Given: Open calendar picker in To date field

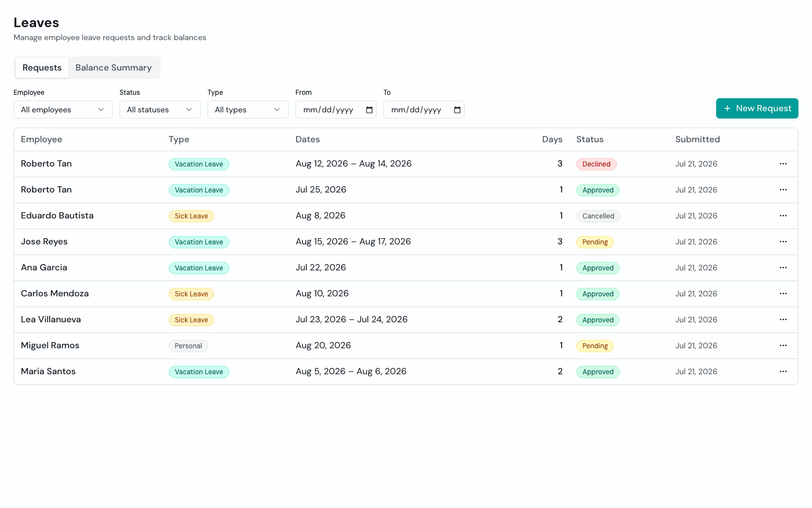Looking at the screenshot, I should 457,110.
